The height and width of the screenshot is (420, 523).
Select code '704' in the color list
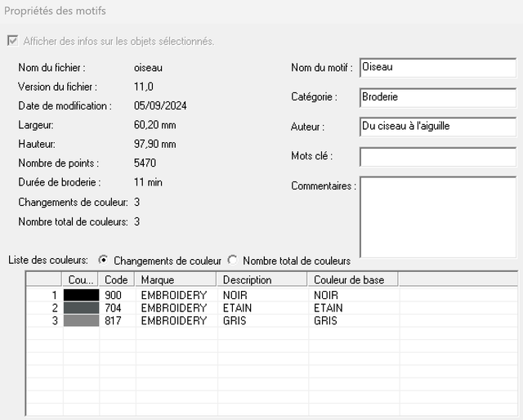[x=113, y=308]
